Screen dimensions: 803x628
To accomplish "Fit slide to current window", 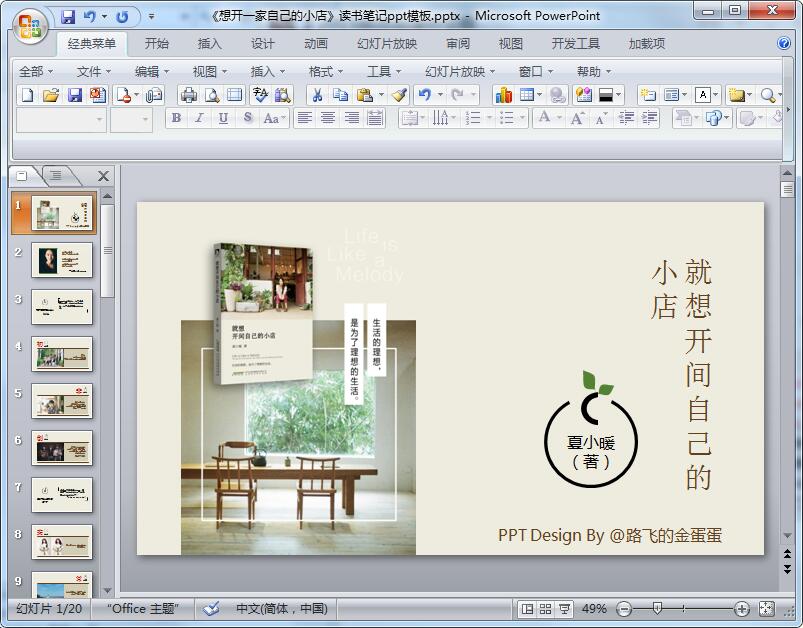I will pos(766,609).
